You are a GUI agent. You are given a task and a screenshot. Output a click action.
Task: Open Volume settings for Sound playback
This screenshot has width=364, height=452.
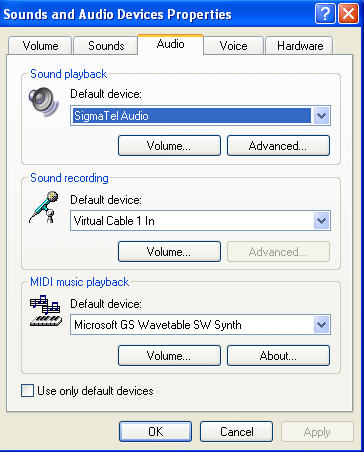tap(169, 146)
